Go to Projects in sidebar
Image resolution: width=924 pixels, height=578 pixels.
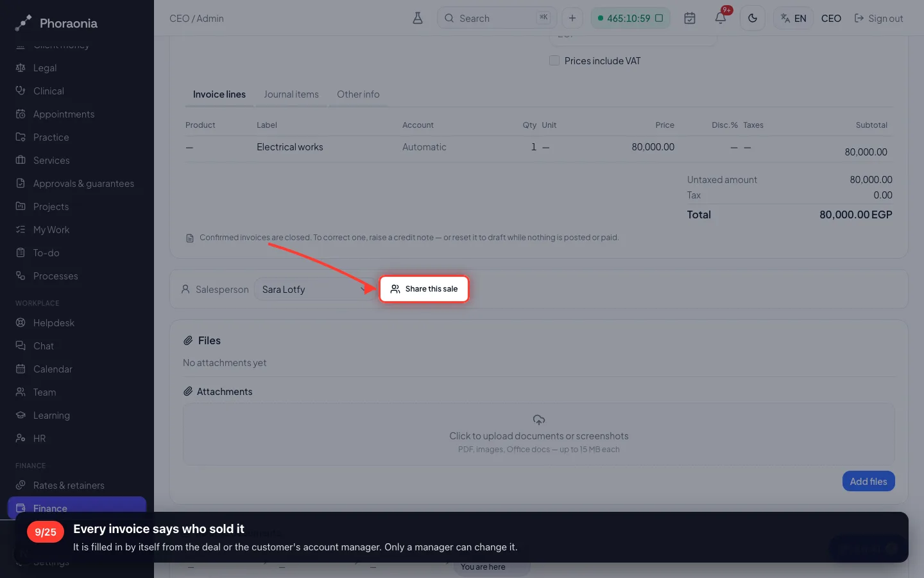pyautogui.click(x=77, y=206)
